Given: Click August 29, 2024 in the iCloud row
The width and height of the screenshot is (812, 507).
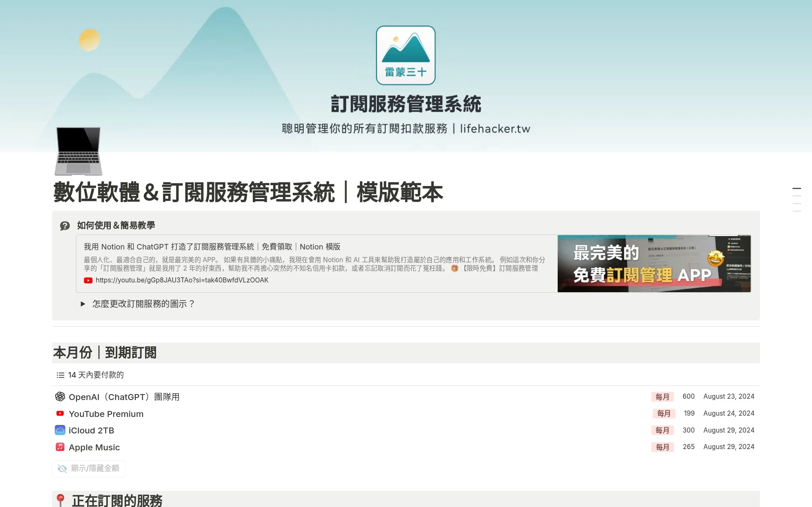Looking at the screenshot, I should coord(729,430).
